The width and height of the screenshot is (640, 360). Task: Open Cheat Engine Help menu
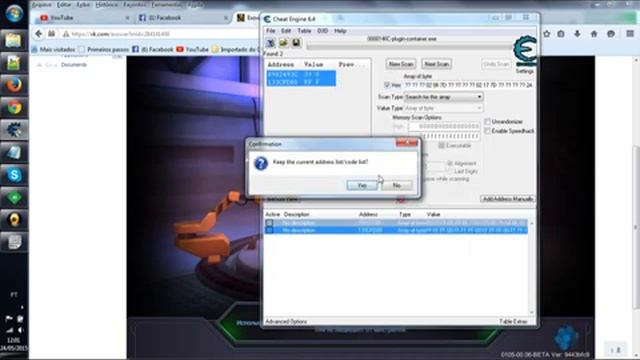[x=340, y=31]
